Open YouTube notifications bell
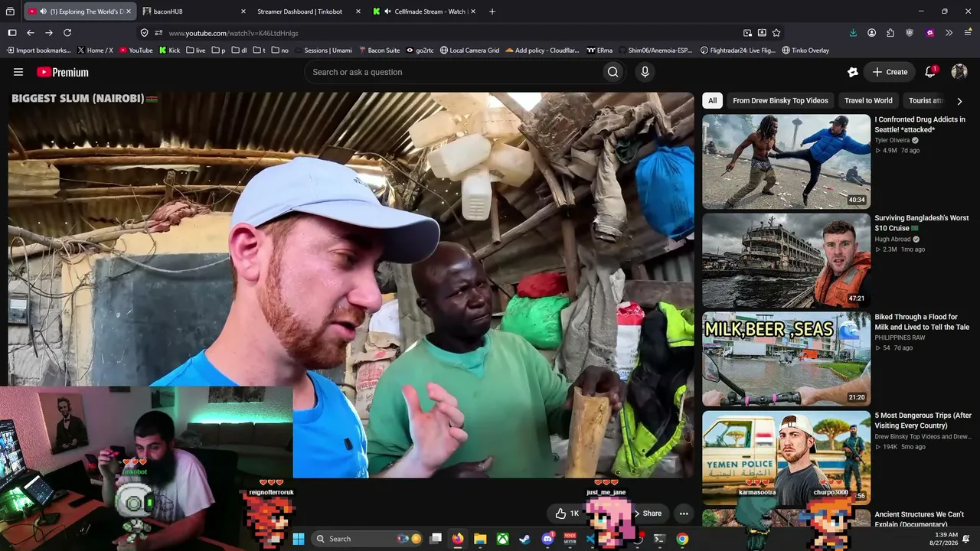Image resolution: width=980 pixels, height=551 pixels. point(930,72)
